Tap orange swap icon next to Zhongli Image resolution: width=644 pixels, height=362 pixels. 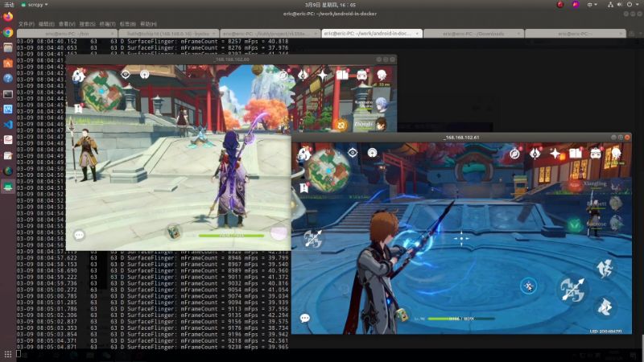pyautogui.click(x=341, y=125)
